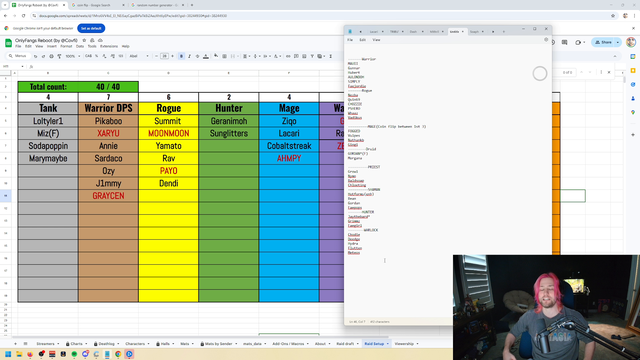640x360 pixels.
Task: Switch to the Dash tab in Notepad
Action: pyautogui.click(x=413, y=31)
